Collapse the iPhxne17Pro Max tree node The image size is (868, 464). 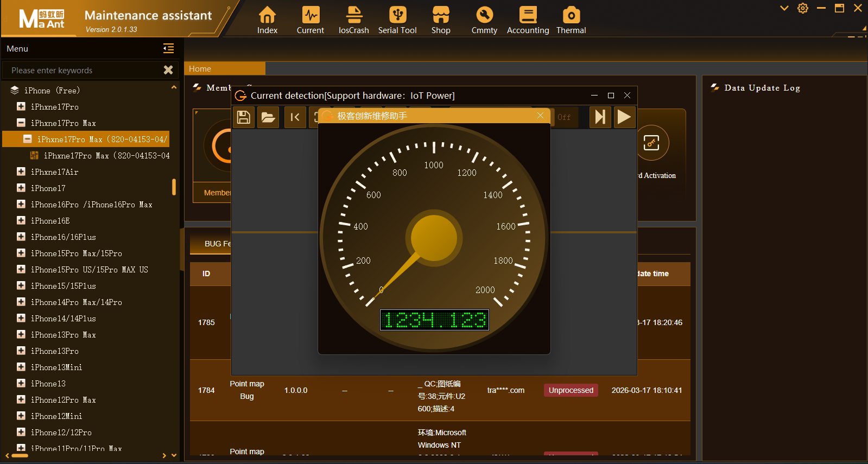click(21, 123)
